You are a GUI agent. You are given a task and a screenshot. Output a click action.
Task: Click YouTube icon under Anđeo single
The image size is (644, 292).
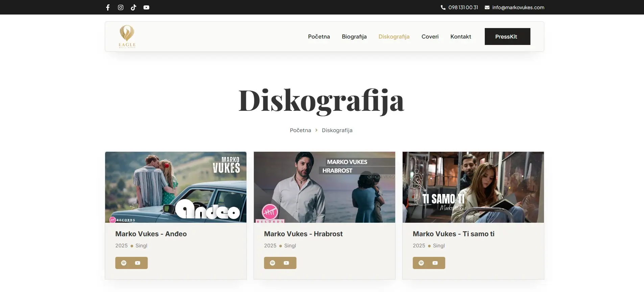tap(138, 263)
